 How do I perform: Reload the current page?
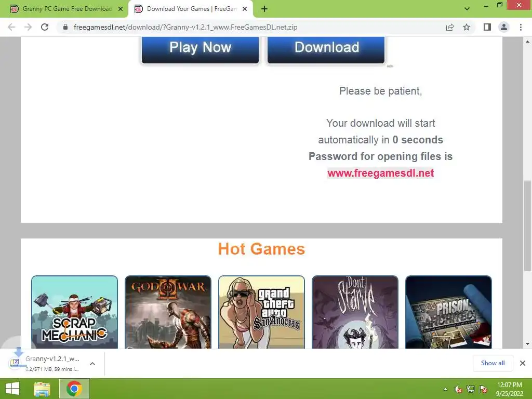(45, 27)
